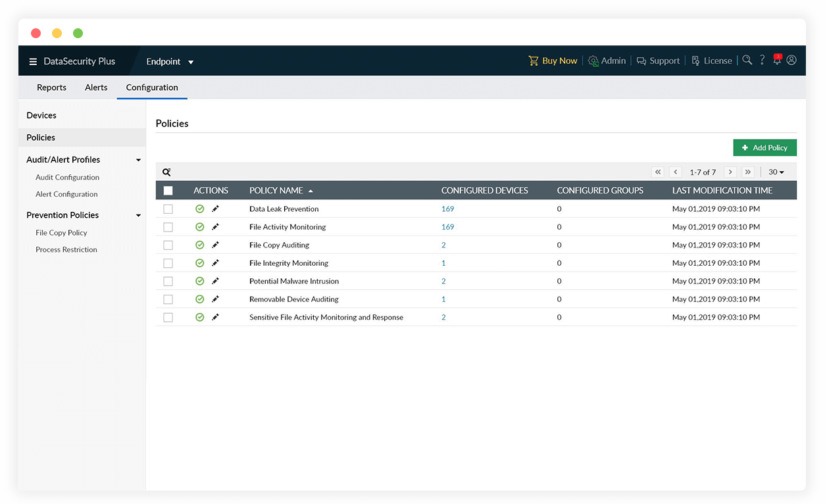Screen dimensions: 825x504
Task: Toggle the select-all checkbox in table header
Action: pos(168,191)
